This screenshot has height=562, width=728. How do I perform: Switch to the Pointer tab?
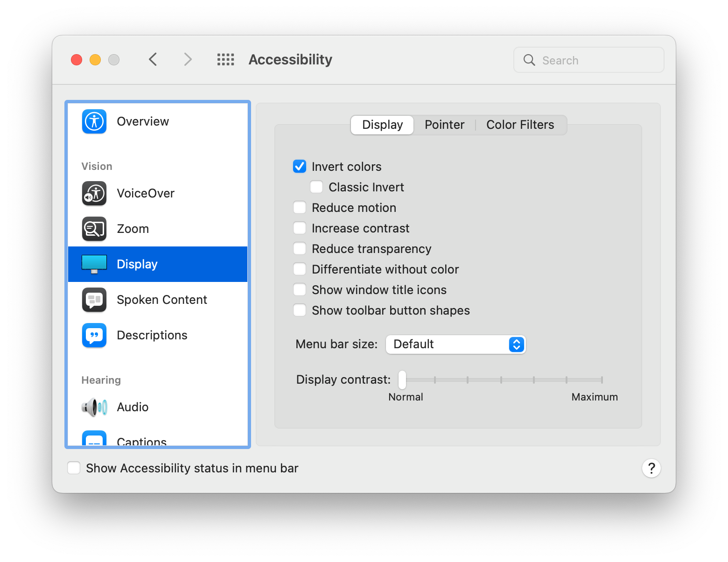[444, 125]
